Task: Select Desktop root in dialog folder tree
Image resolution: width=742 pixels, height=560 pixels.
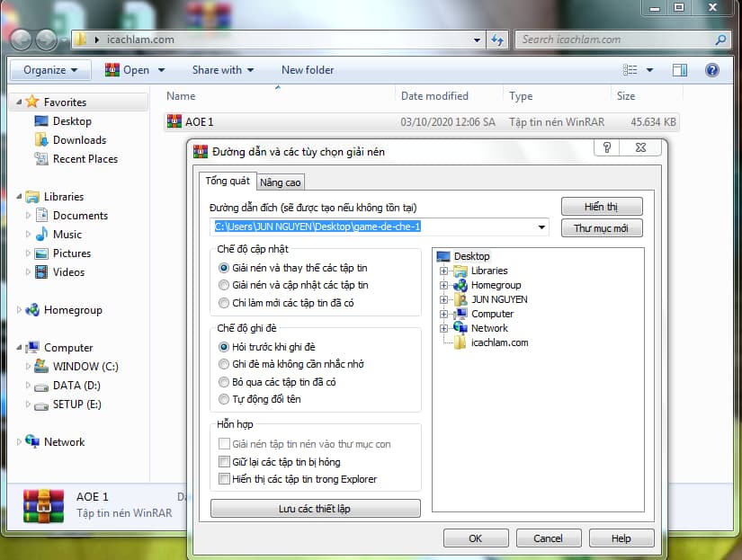Action: pos(472,256)
